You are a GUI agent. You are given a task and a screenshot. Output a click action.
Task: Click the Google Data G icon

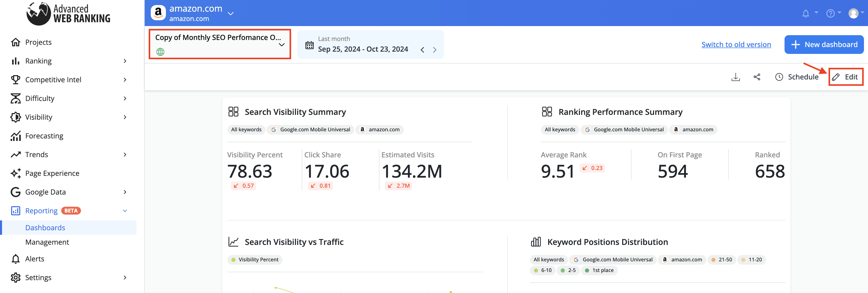(x=15, y=192)
